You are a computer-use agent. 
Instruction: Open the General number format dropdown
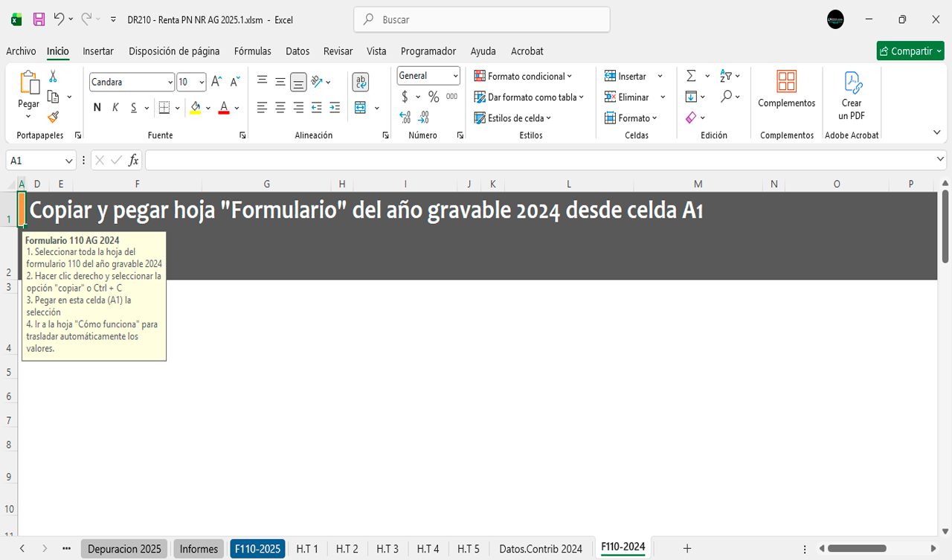pos(455,76)
